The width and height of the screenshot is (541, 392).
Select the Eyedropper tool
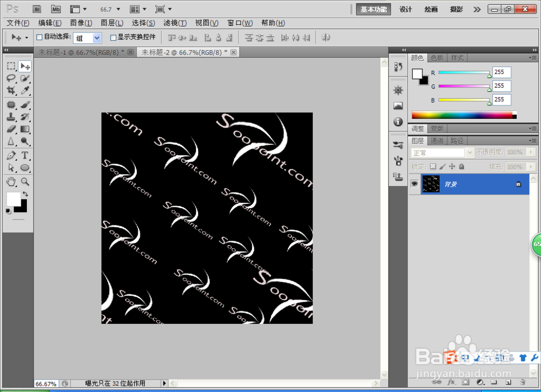tap(25, 90)
